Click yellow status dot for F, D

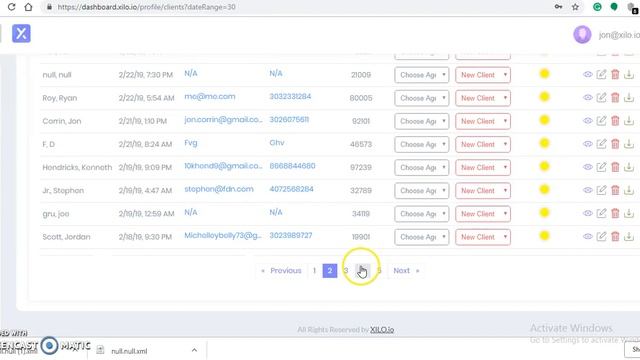(x=544, y=143)
